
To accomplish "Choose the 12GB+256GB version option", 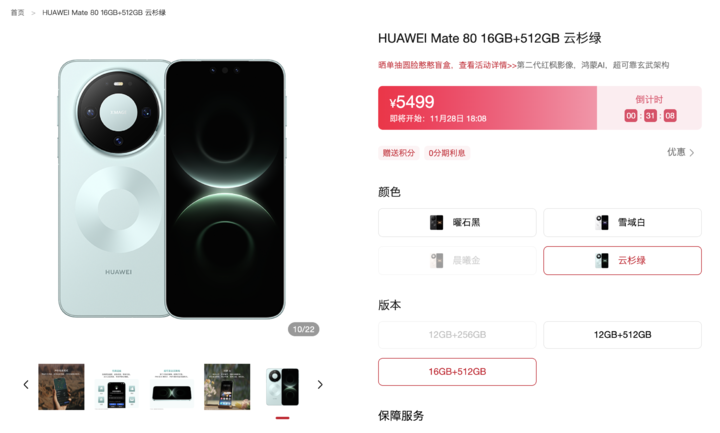I will pyautogui.click(x=457, y=335).
